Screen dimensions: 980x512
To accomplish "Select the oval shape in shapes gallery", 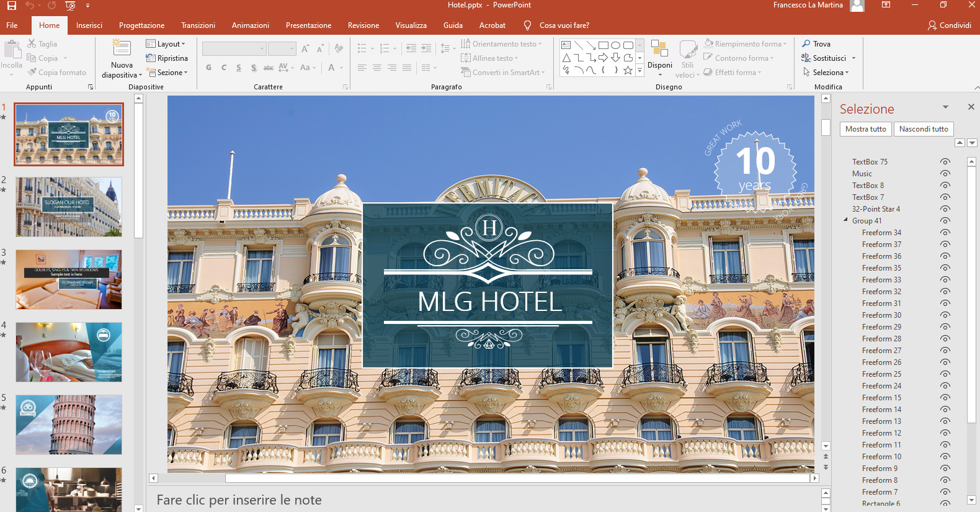I will (x=615, y=45).
